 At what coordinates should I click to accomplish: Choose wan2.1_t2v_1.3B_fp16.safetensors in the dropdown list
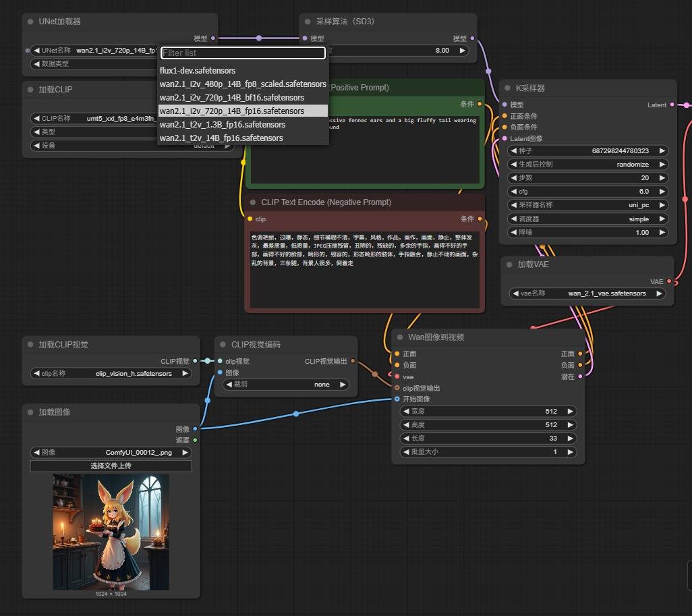[x=223, y=125]
